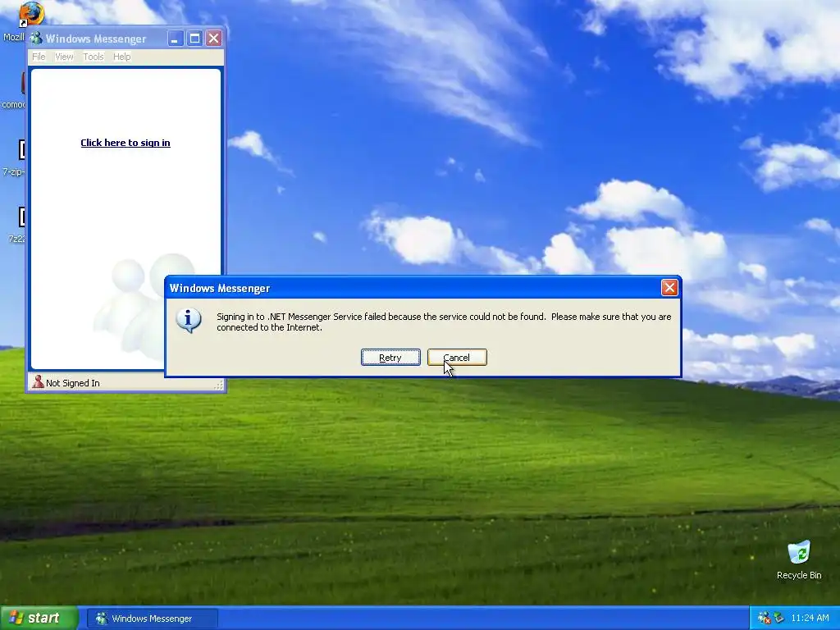Open the Tools menu in Windows Messenger
840x630 pixels.
tap(94, 57)
